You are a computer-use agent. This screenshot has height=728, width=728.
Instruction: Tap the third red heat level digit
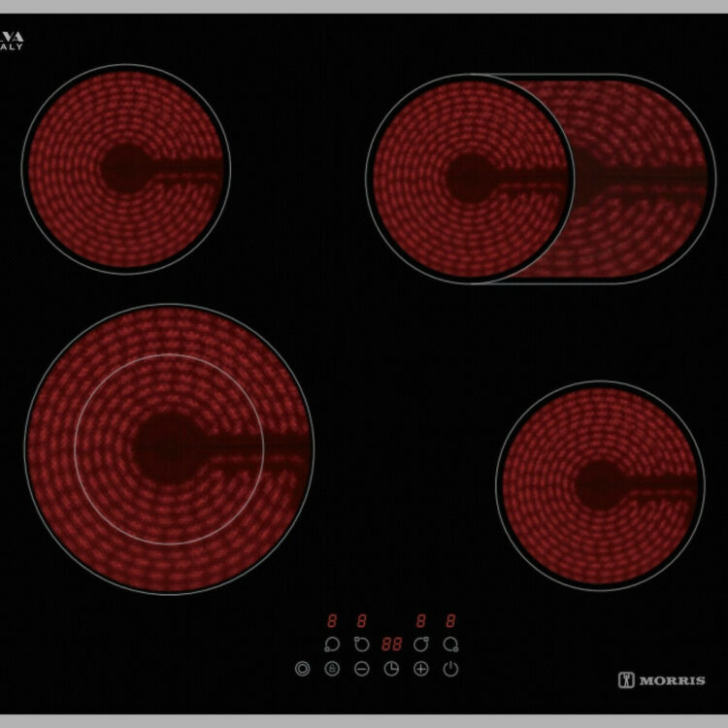pyautogui.click(x=421, y=620)
